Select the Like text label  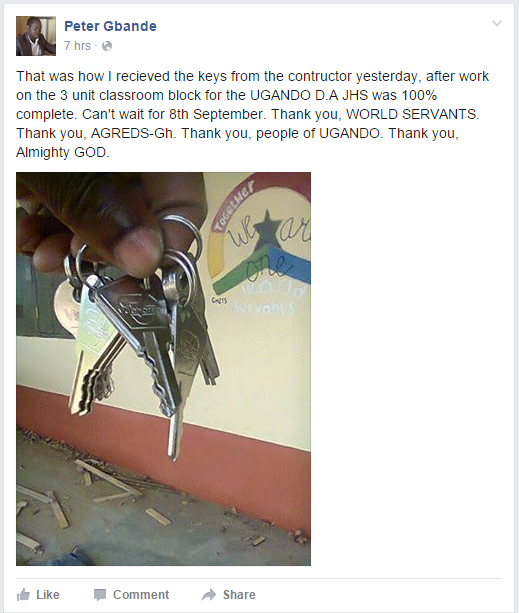pos(48,595)
